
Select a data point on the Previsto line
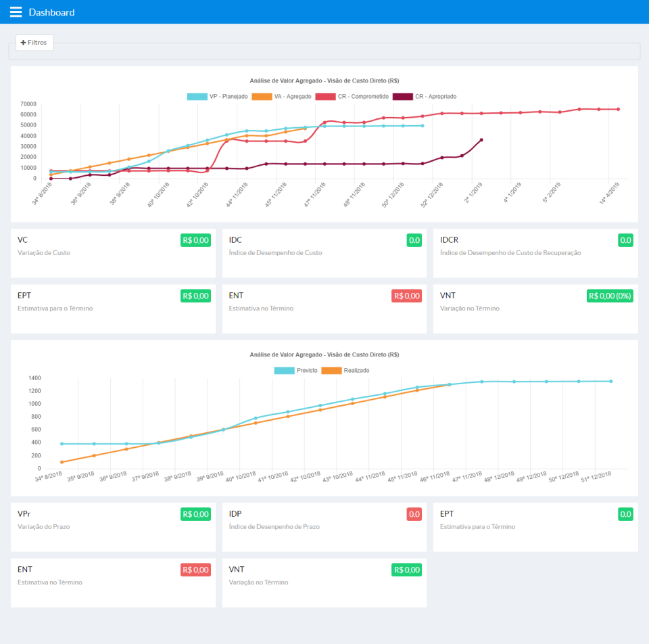[481, 381]
